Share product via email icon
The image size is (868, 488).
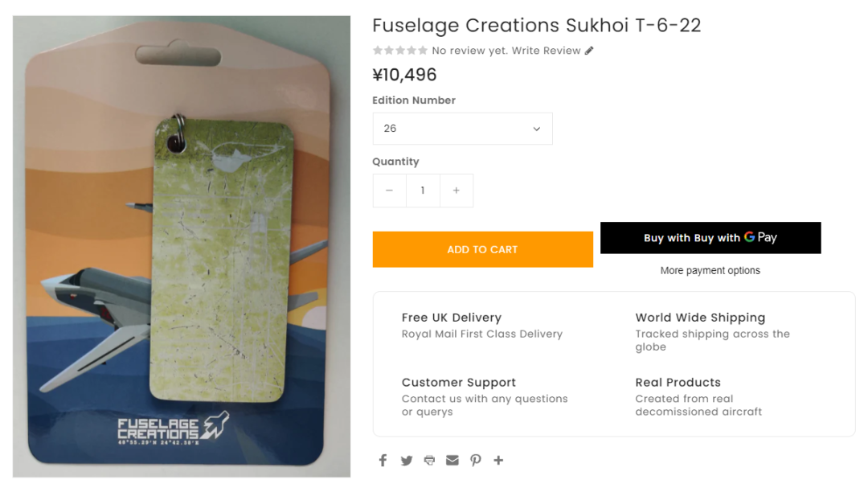(x=452, y=461)
